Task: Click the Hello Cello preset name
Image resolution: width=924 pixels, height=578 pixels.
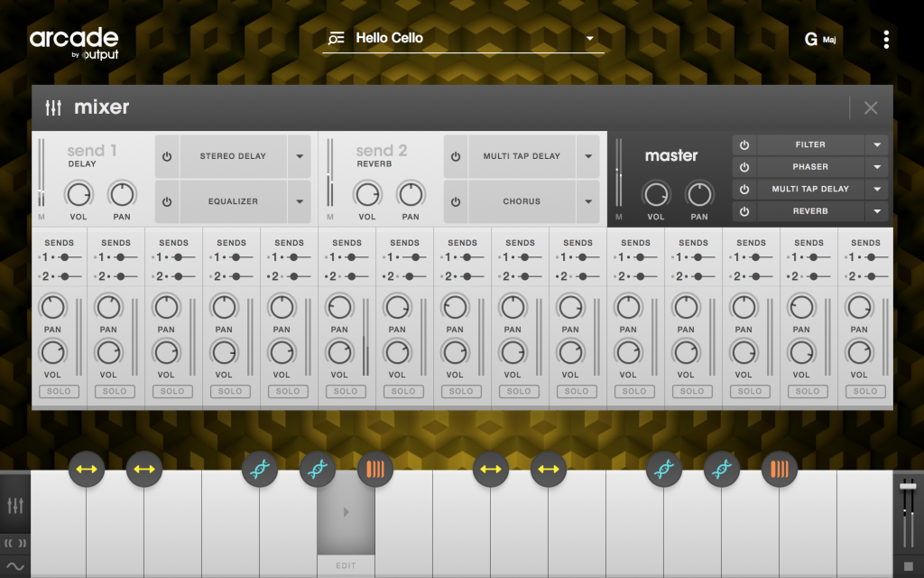Action: [390, 38]
